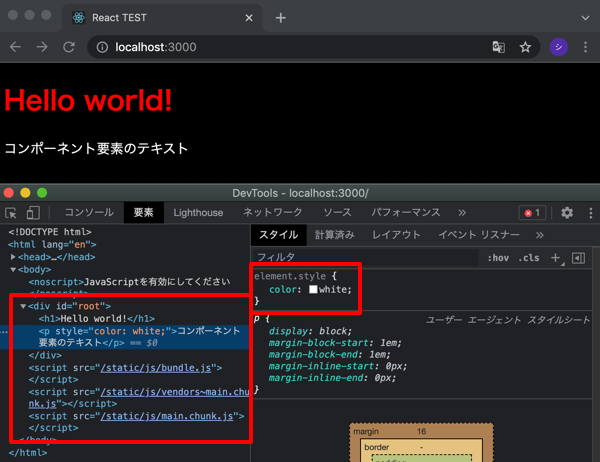
Task: Click display: block declaration
Action: pos(310,331)
